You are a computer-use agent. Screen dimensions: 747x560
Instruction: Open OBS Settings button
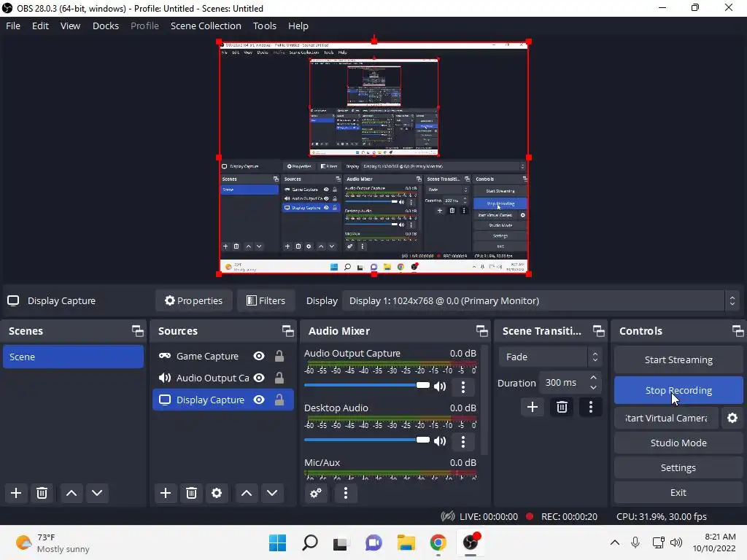(x=678, y=467)
